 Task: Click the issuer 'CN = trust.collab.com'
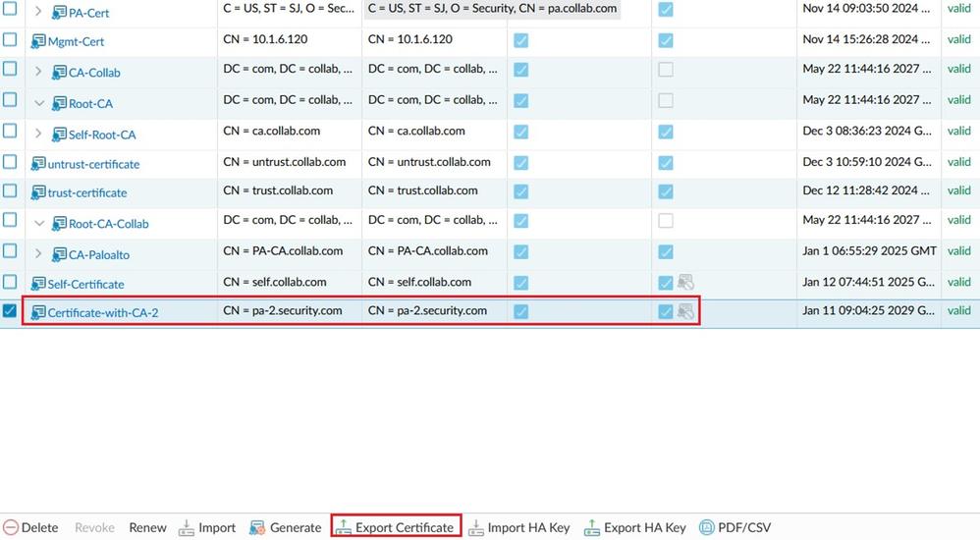pos(422,190)
